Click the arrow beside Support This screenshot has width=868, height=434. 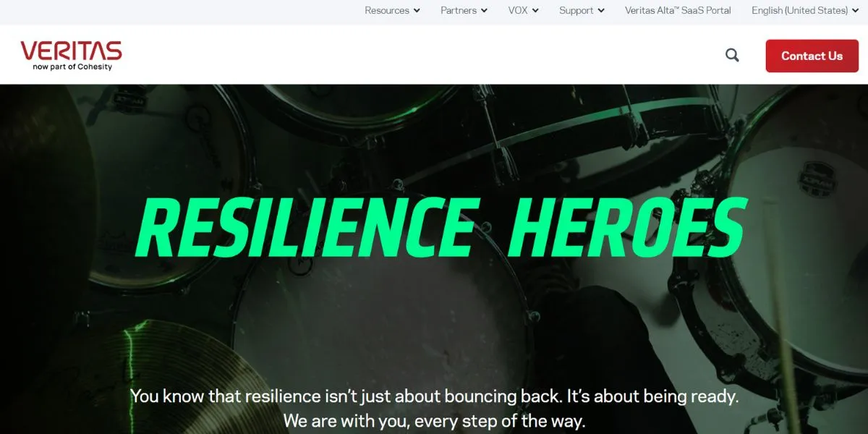(x=601, y=11)
